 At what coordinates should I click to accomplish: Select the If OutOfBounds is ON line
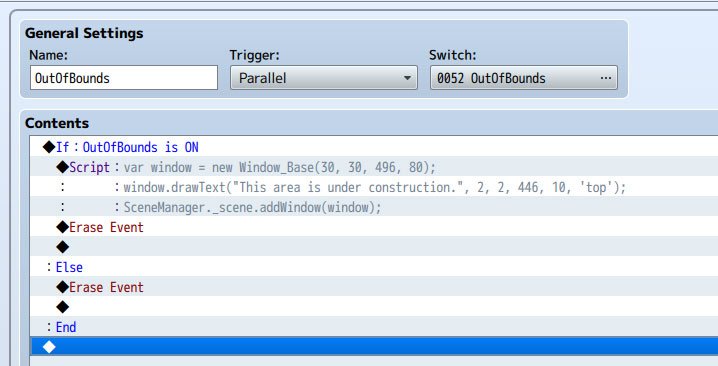pos(374,147)
